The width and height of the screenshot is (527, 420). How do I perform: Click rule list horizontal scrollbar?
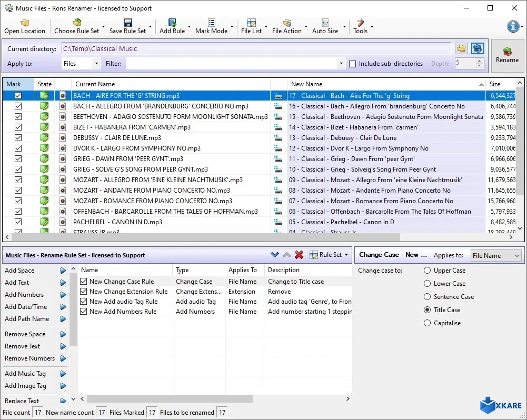[170, 398]
